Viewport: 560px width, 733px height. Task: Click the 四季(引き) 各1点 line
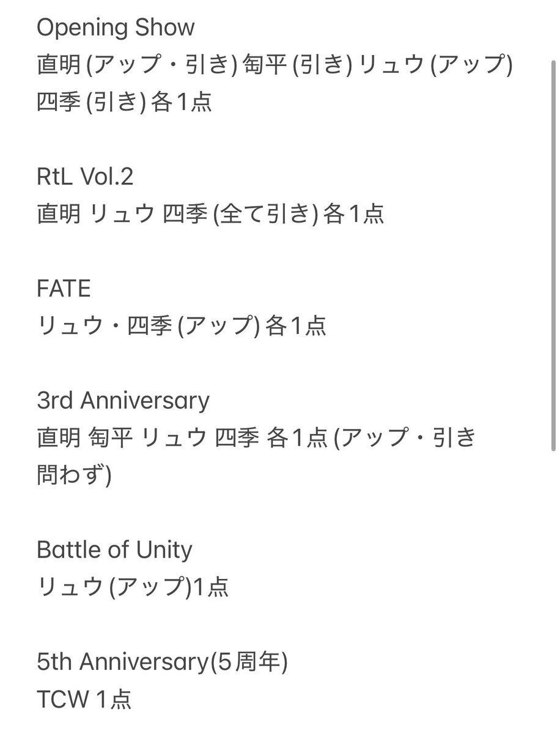124,102
